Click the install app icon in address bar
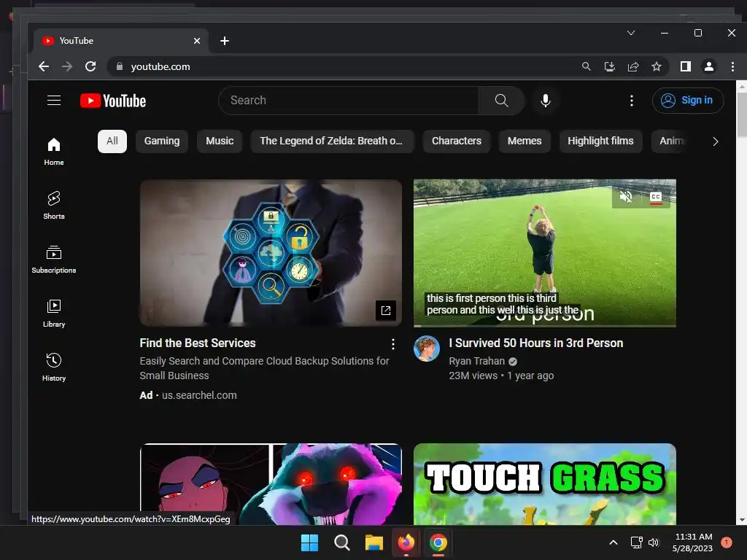This screenshot has height=560, width=747. (610, 66)
